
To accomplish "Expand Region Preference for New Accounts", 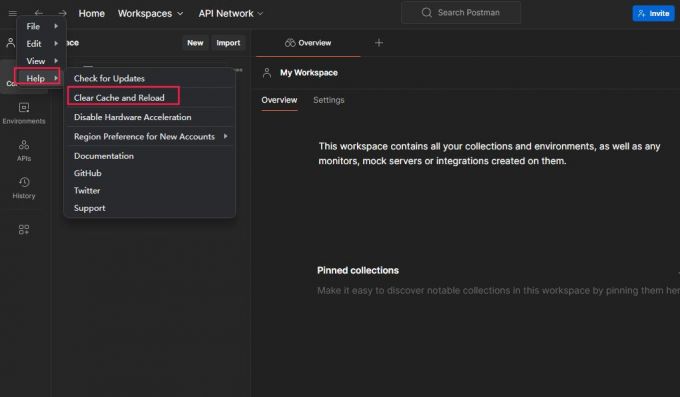I will [150, 137].
